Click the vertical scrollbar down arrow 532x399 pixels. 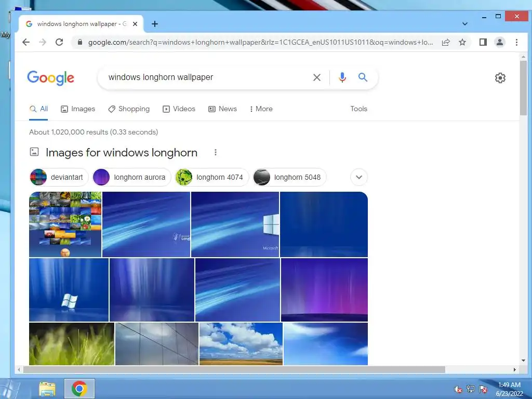pos(523,361)
